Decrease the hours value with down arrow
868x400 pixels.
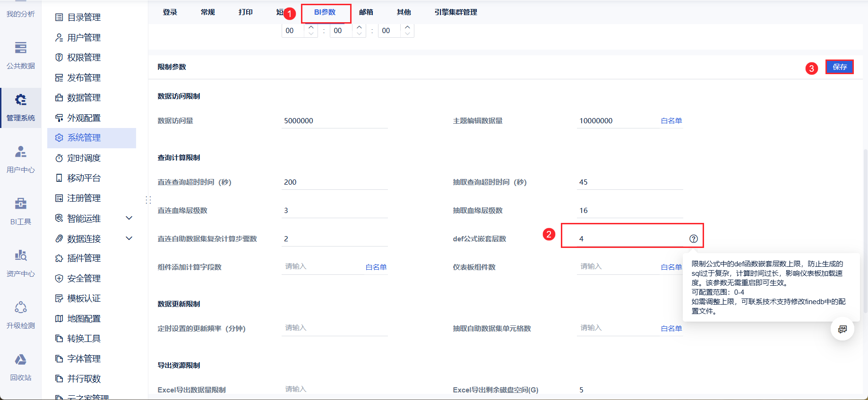(311, 34)
